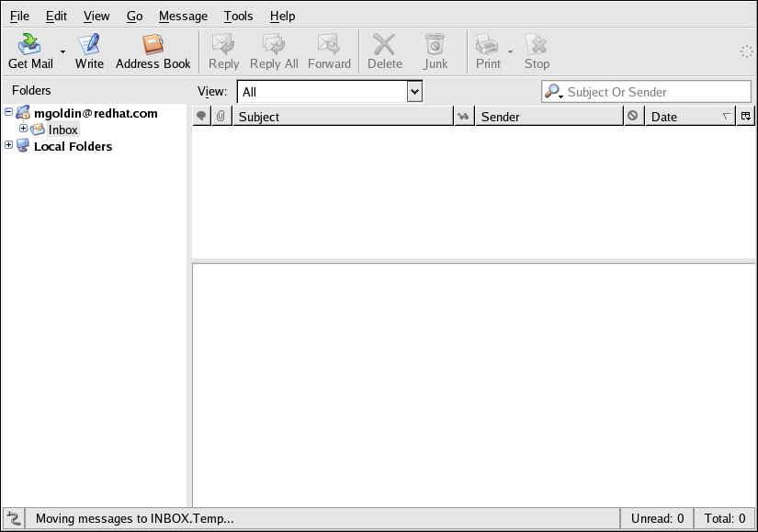Open the Address Book
This screenshot has height=532, width=758.
[x=153, y=51]
